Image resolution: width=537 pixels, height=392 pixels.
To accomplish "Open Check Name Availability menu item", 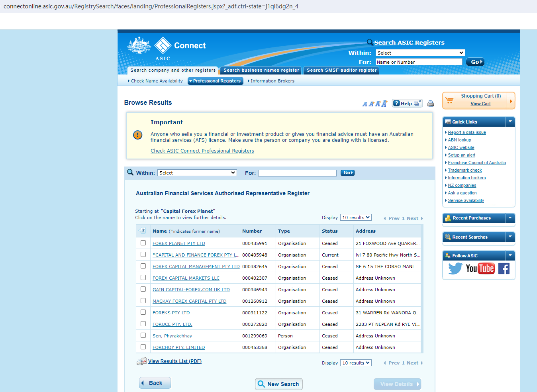I will (x=157, y=81).
